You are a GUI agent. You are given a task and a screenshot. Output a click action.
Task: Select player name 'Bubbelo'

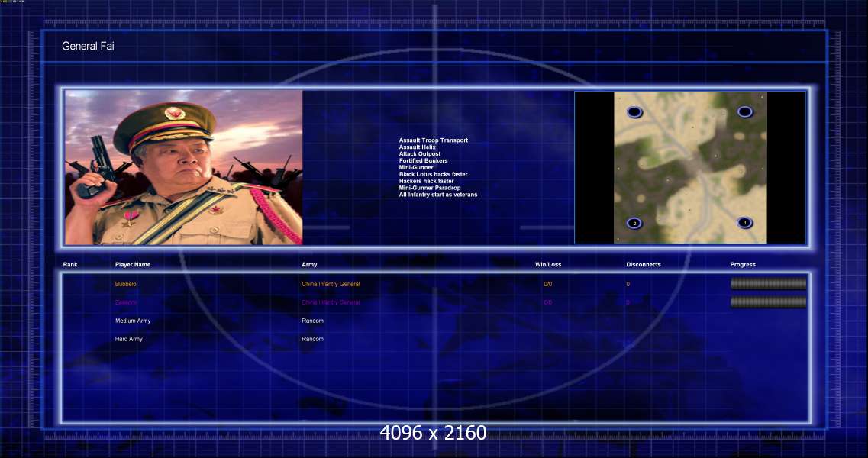pos(126,284)
